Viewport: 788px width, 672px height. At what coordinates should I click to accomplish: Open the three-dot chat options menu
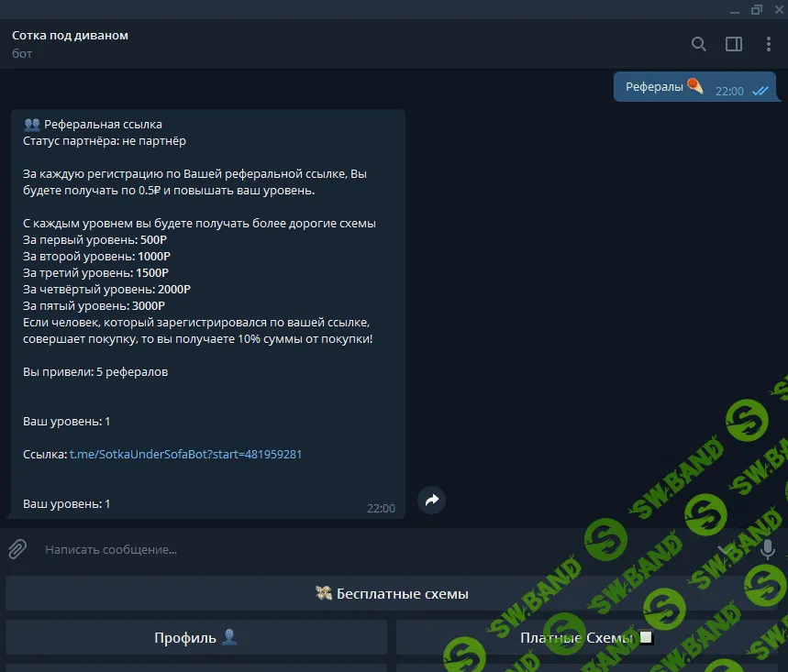[x=769, y=44]
